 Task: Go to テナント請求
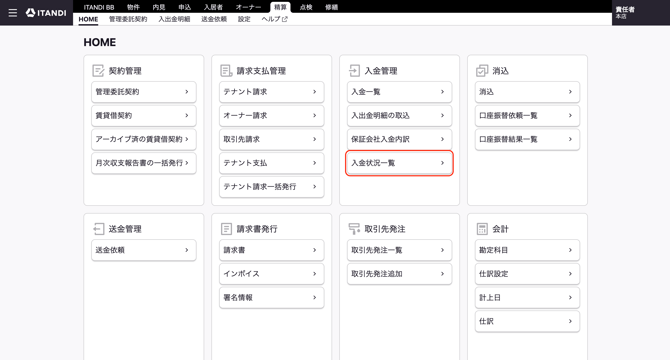[x=272, y=92]
